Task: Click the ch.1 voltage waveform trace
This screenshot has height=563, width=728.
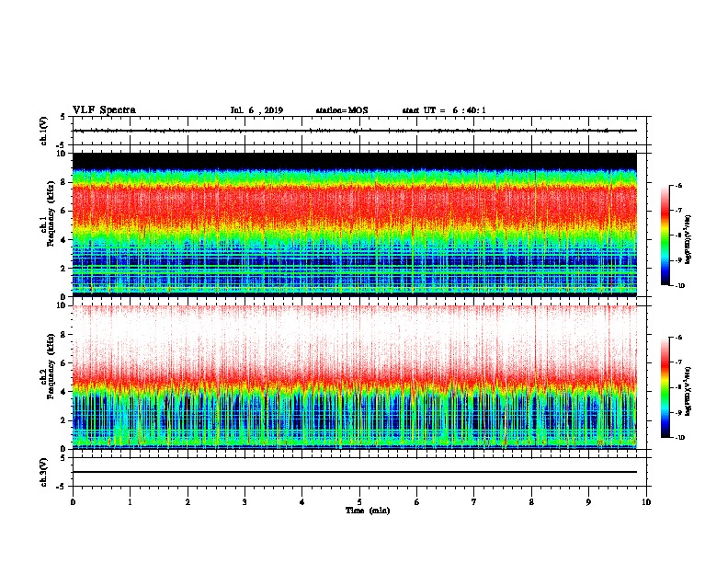Action: pyautogui.click(x=355, y=131)
